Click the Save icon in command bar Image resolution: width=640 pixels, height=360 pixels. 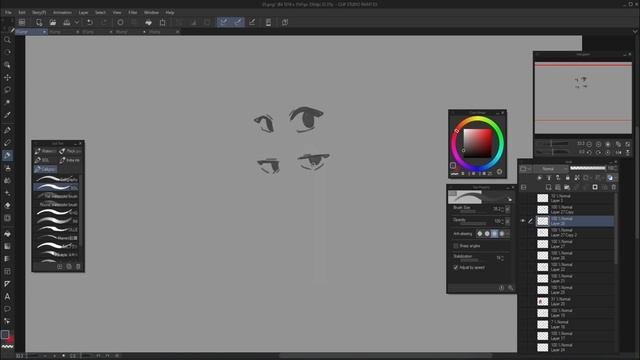[x=67, y=22]
